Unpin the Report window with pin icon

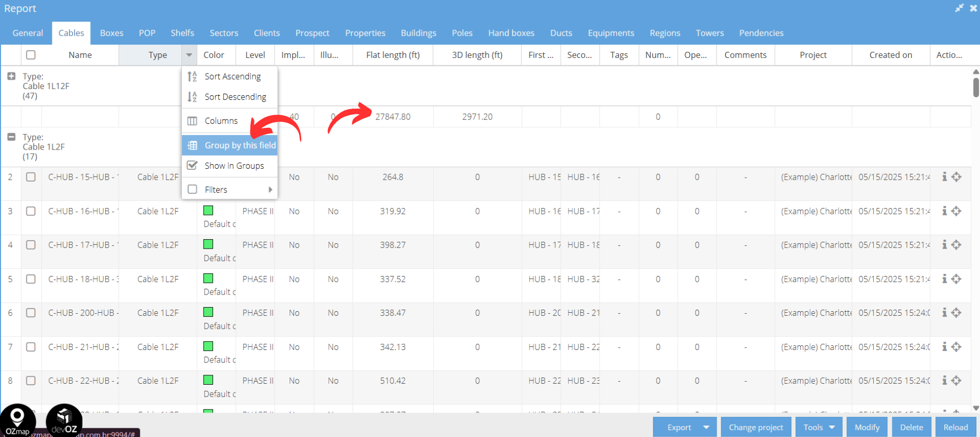(959, 8)
